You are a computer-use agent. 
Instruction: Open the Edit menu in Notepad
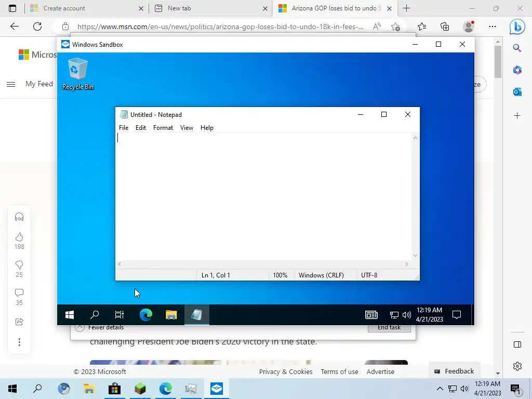140,128
